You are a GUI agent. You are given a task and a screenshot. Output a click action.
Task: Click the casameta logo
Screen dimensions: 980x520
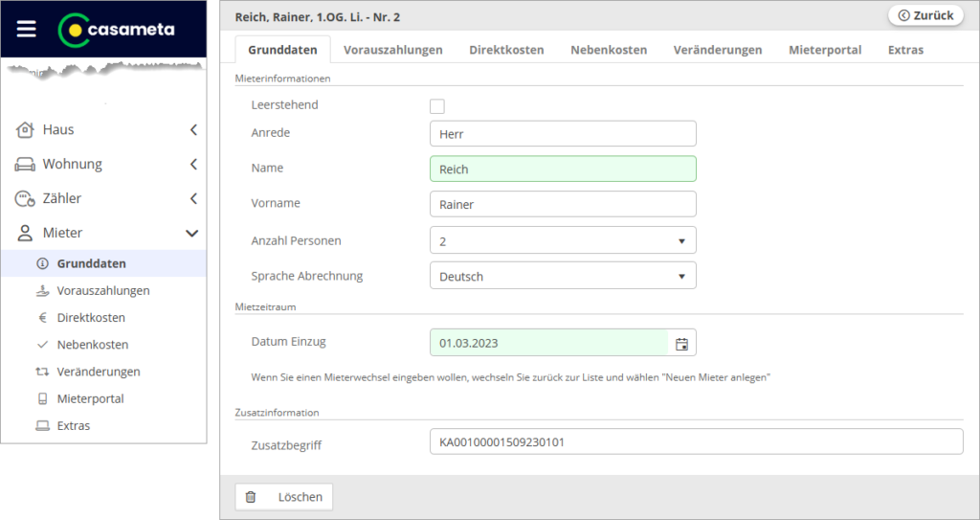(116, 30)
